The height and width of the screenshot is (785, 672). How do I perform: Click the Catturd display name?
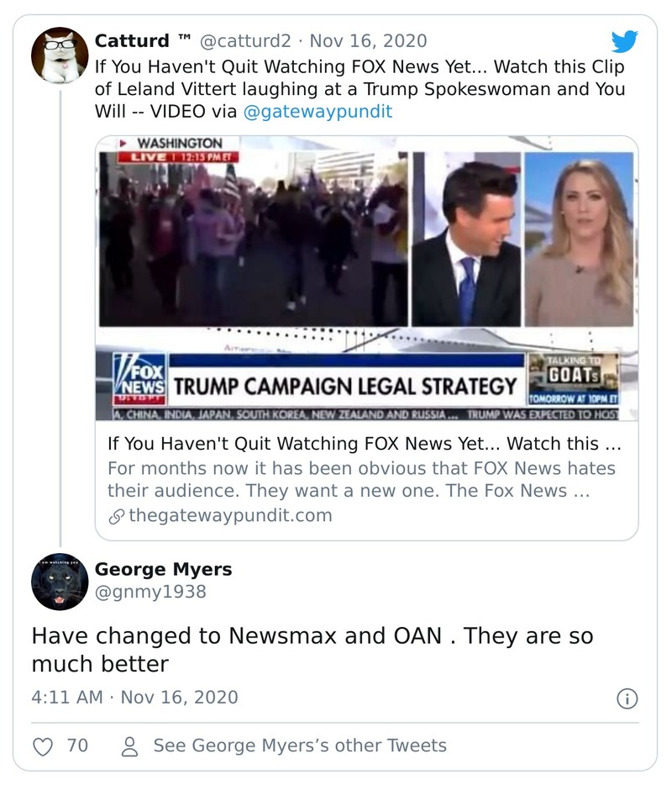pyautogui.click(x=134, y=41)
